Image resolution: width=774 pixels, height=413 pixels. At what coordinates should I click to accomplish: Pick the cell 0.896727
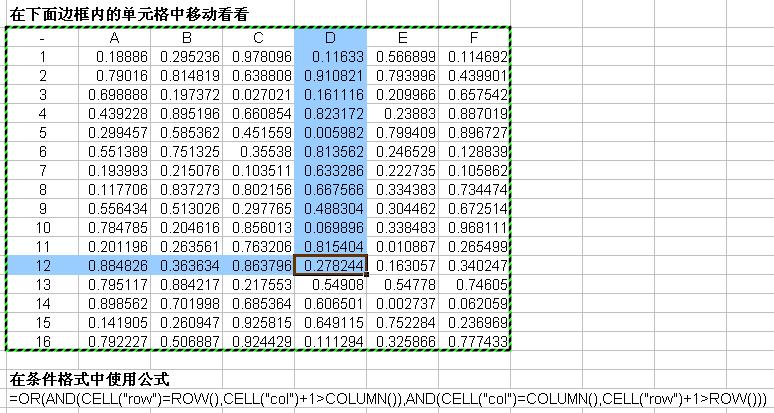coord(474,133)
